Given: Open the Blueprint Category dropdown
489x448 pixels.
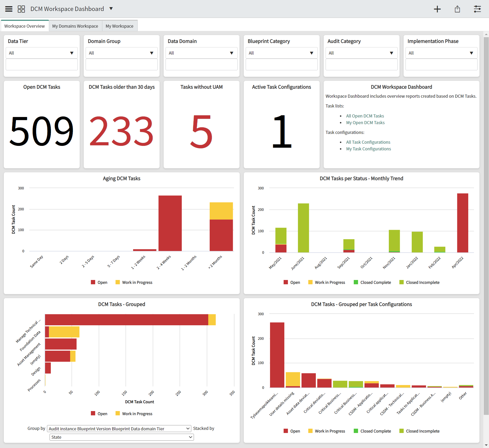Looking at the screenshot, I should tap(281, 53).
